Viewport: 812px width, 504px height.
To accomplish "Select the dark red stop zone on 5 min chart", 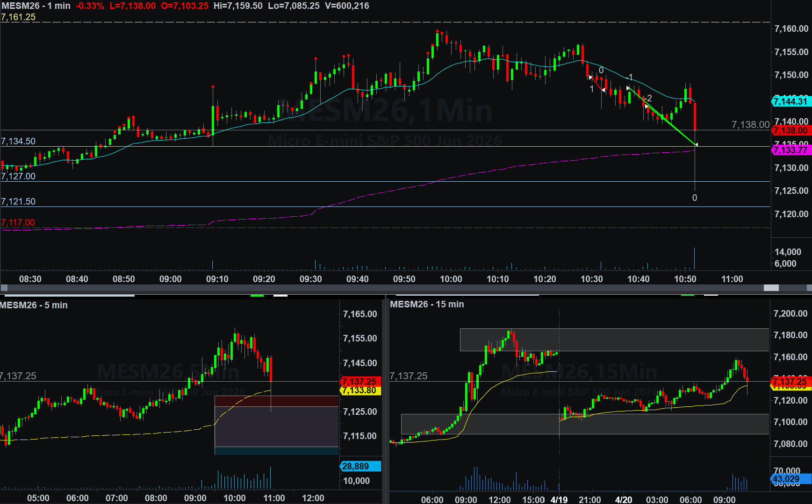I will click(276, 401).
